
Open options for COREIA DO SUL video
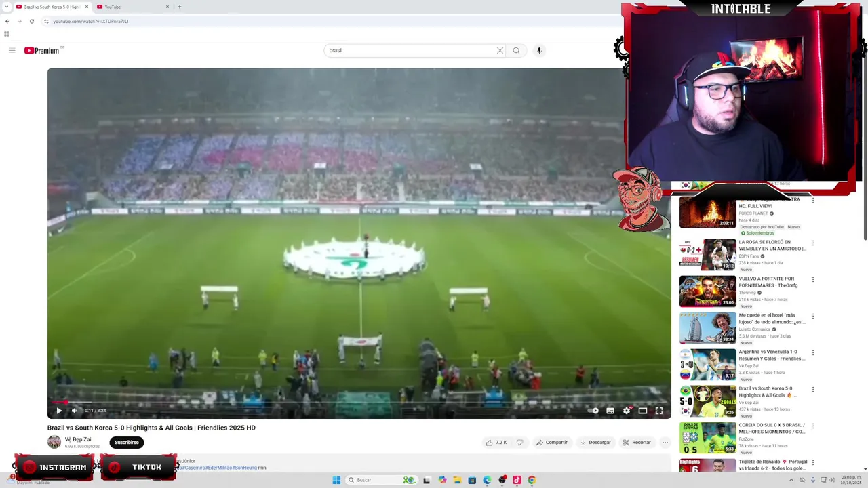(813, 426)
